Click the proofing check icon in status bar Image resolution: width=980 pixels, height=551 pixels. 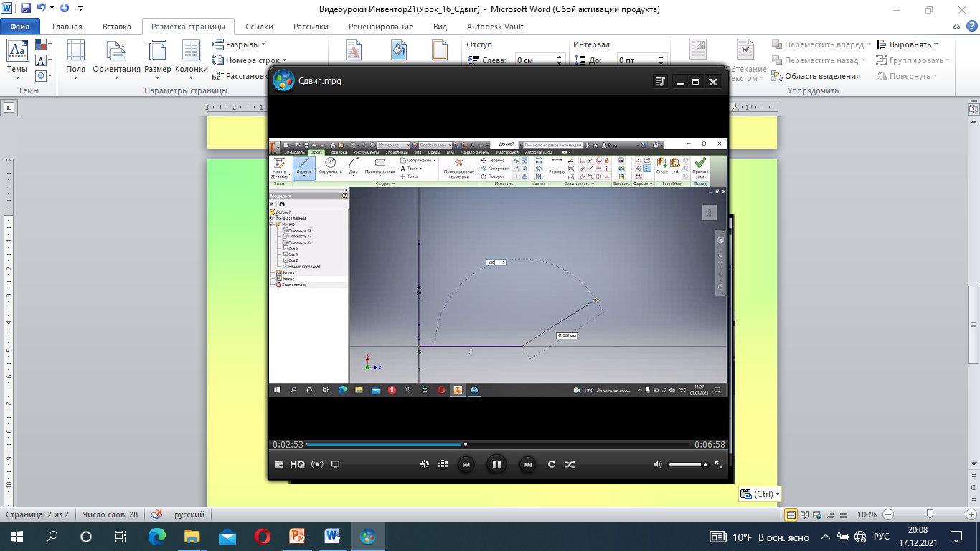click(156, 514)
